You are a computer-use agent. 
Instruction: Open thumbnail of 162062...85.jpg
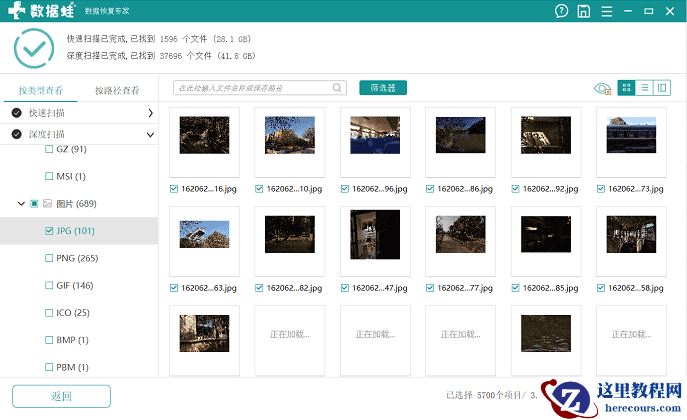[x=546, y=234]
